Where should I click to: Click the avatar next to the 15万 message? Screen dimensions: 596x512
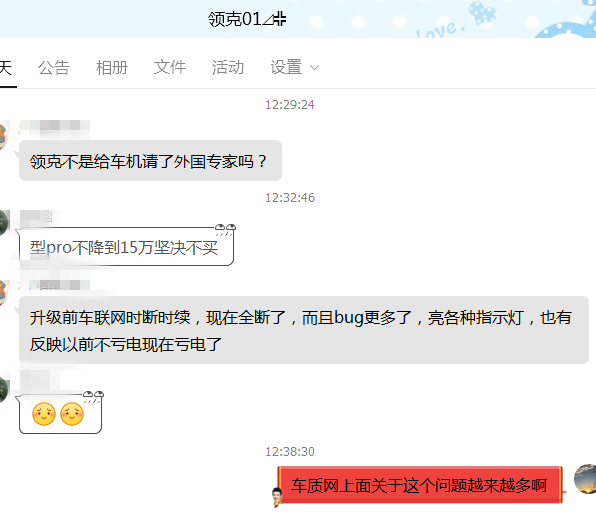[3, 223]
